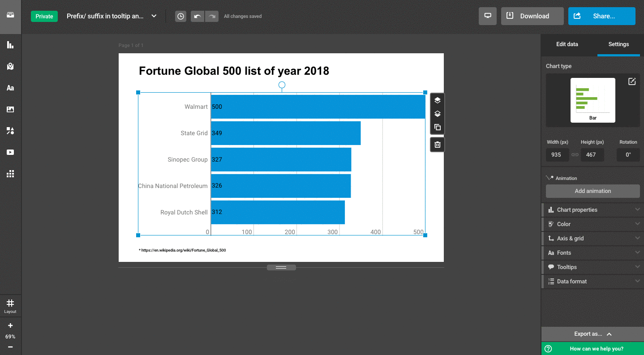Expand the Tooltips section

(x=592, y=267)
